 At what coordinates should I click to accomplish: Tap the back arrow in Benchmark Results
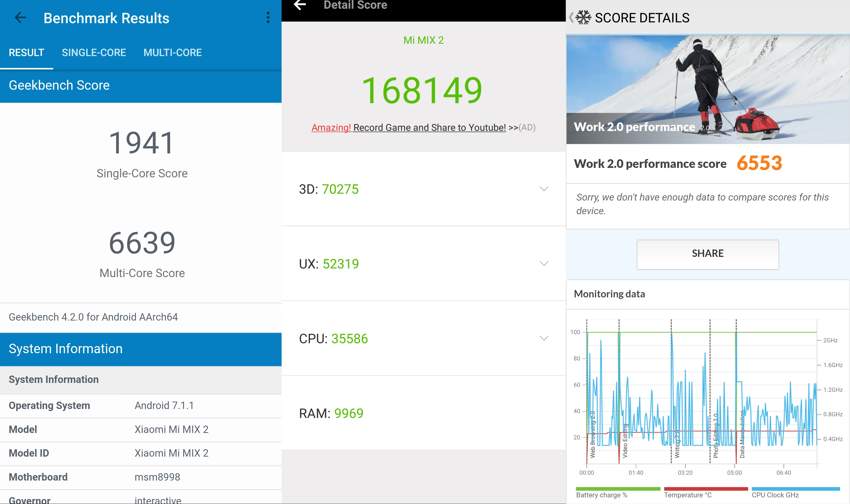(x=20, y=18)
